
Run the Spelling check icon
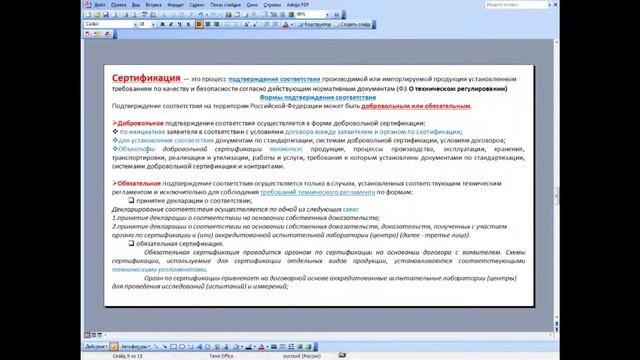(144, 14)
